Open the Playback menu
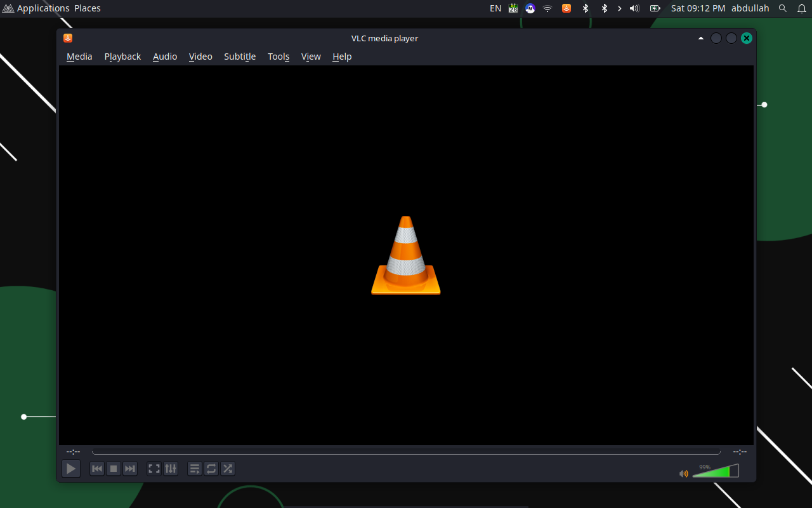 click(122, 57)
